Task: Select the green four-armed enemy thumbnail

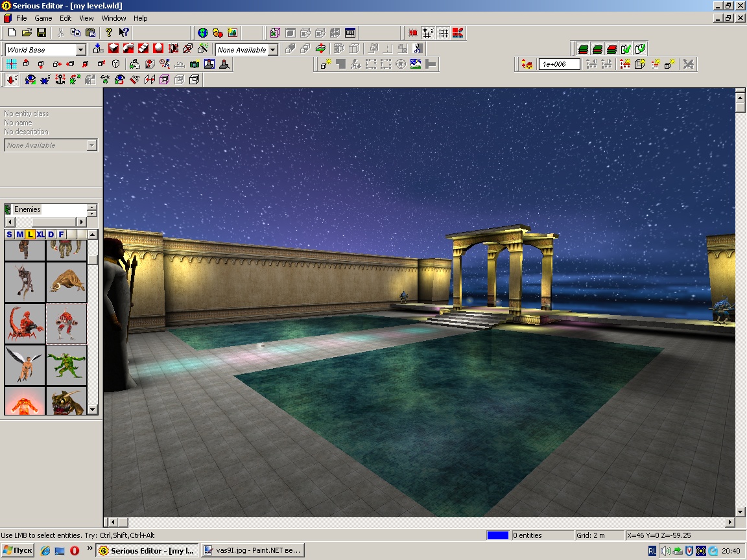Action: (x=66, y=366)
